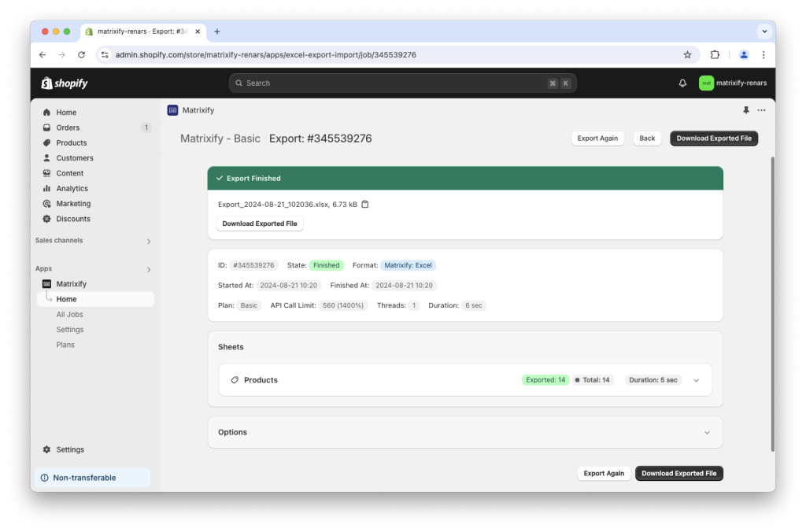Open the three-dot more actions menu

coord(760,110)
